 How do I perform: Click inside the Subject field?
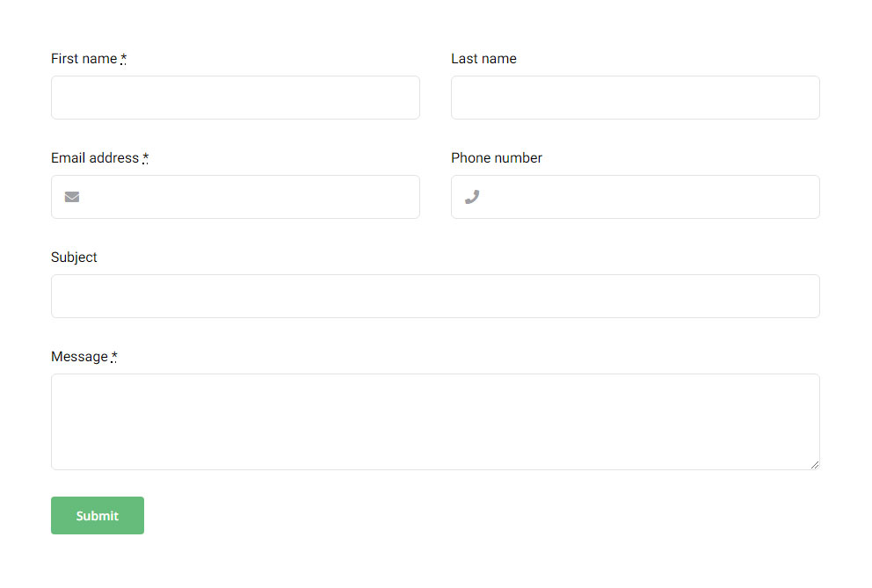click(x=435, y=296)
